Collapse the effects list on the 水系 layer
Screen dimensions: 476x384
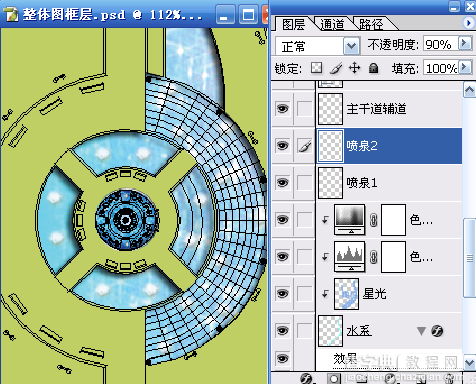(x=421, y=331)
